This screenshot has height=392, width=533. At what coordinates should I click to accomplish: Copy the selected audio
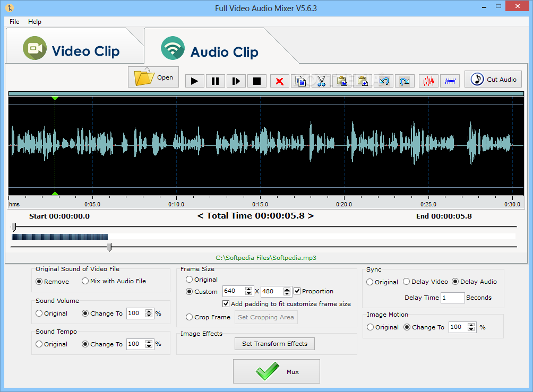pos(300,81)
